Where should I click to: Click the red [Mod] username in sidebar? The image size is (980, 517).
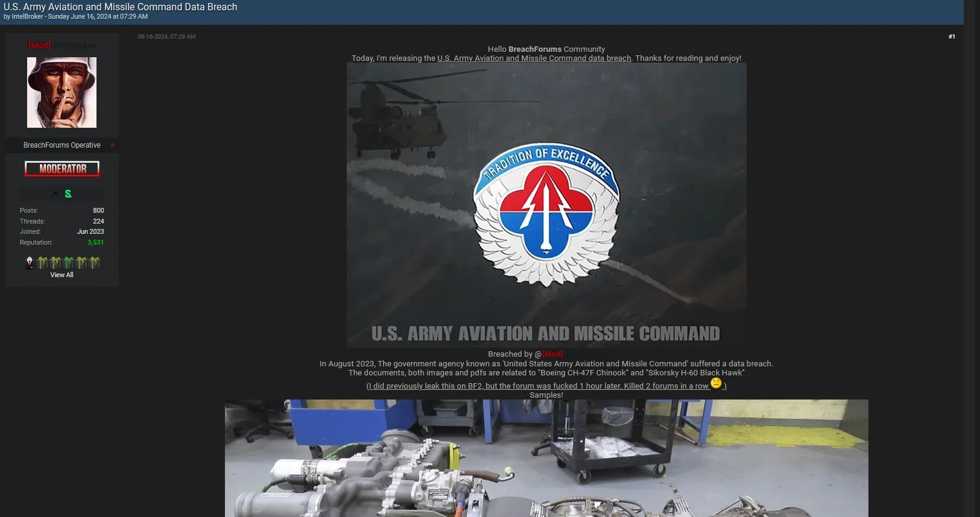39,45
